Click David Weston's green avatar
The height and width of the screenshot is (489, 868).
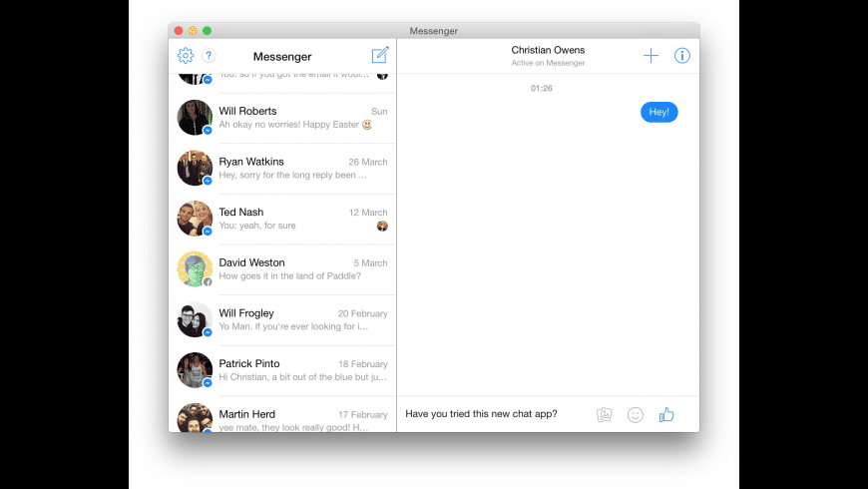(x=195, y=269)
